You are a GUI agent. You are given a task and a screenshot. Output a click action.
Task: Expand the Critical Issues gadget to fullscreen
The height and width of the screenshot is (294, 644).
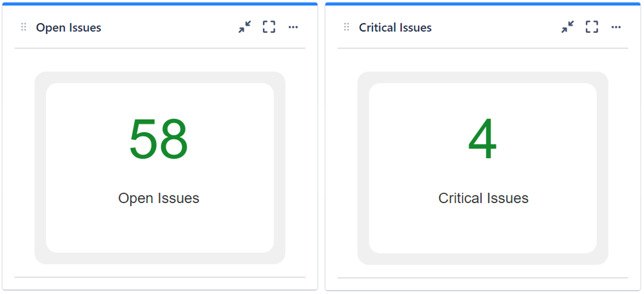click(592, 28)
